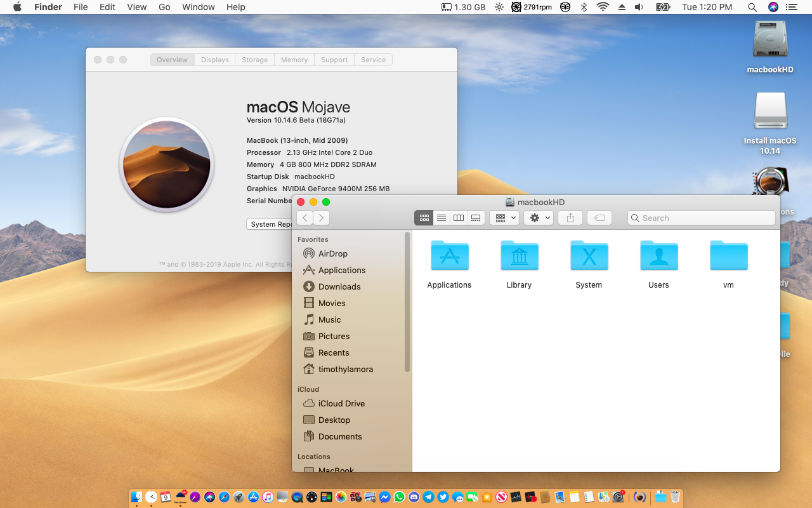The width and height of the screenshot is (812, 508).
Task: Switch Finder to gallery view
Action: (476, 218)
